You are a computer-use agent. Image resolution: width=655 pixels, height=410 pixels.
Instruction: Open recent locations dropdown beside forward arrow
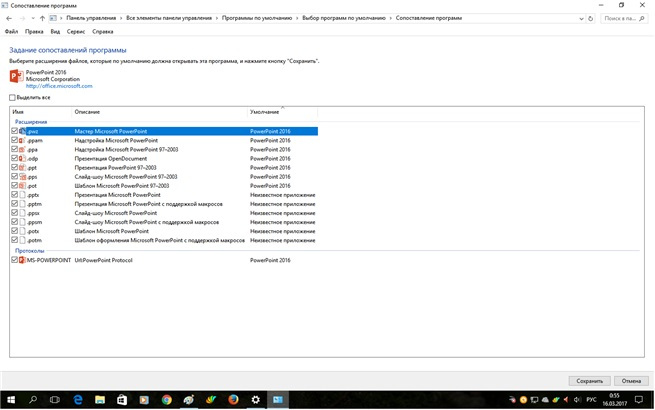coord(33,18)
